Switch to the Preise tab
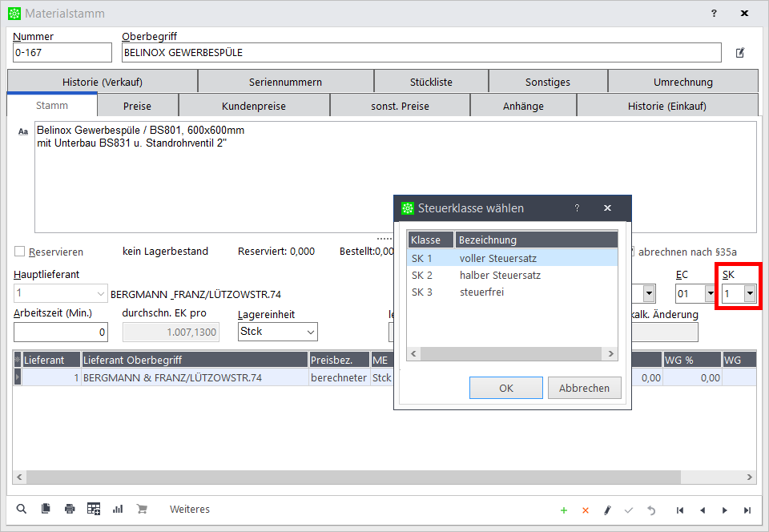The width and height of the screenshot is (769, 532). point(137,106)
